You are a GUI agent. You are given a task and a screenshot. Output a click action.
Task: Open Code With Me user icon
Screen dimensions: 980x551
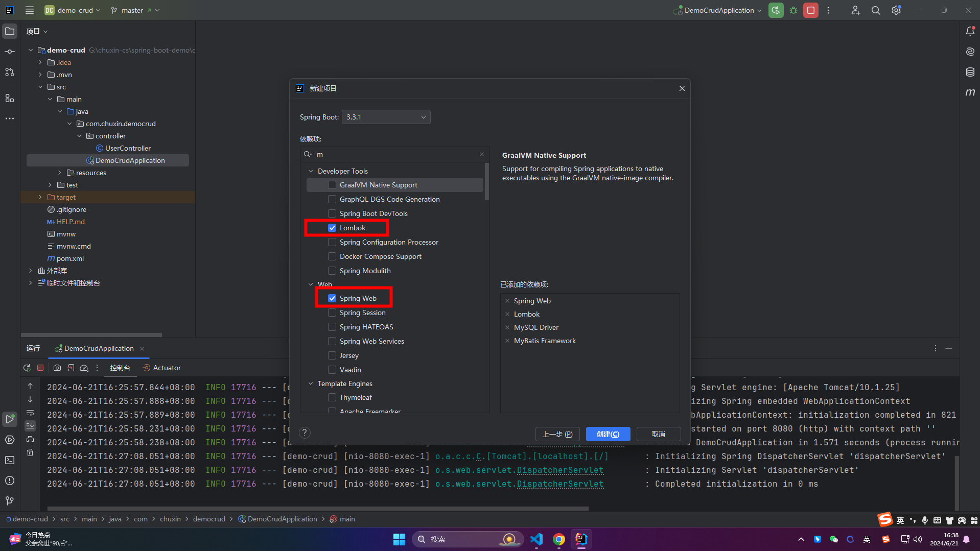pos(855,10)
